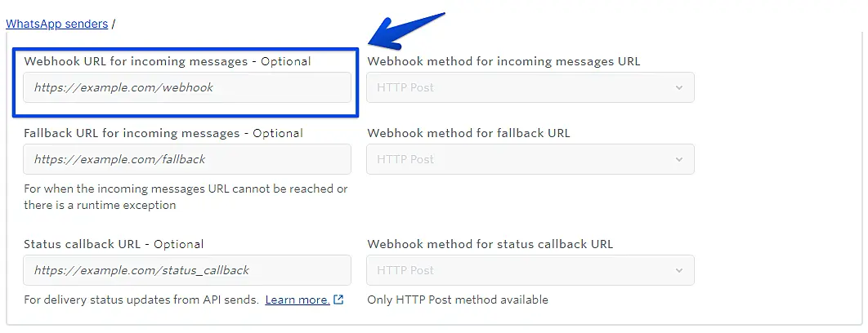Screen dimensions: 868x333
Task: Expand HTTP Post dropdown for status callback URL
Action: pos(530,270)
